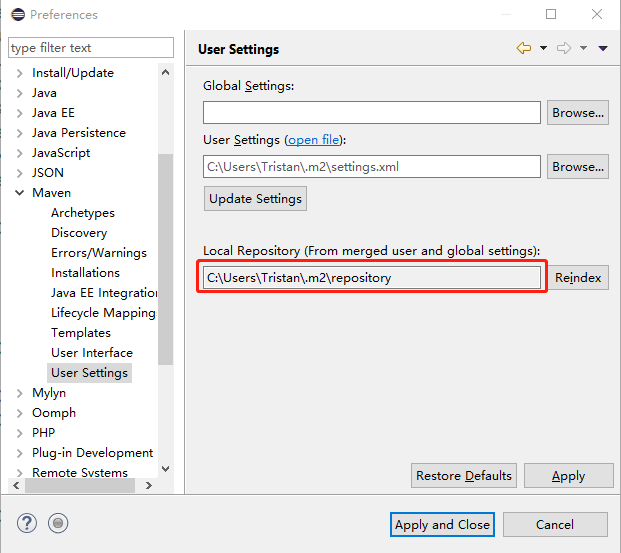621x553 pixels.
Task: Open the forward history dropdown arrow
Action: tap(583, 48)
